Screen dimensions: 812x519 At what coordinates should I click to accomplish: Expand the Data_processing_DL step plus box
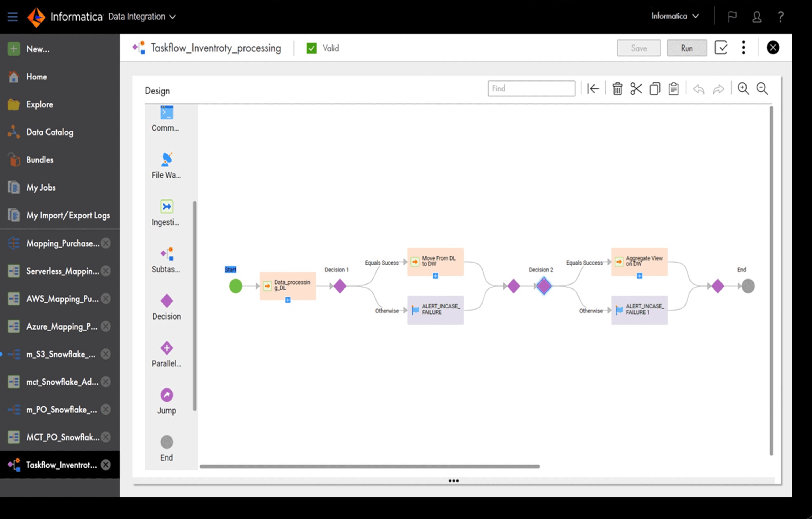pos(288,300)
